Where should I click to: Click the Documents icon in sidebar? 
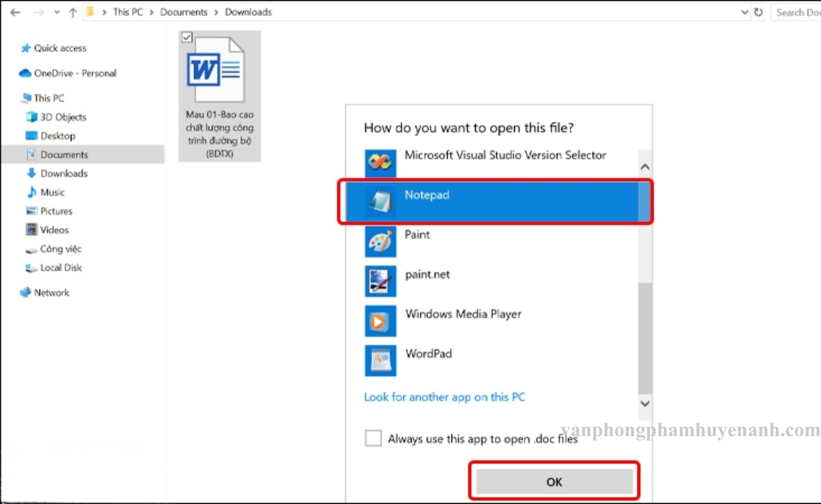tap(32, 155)
